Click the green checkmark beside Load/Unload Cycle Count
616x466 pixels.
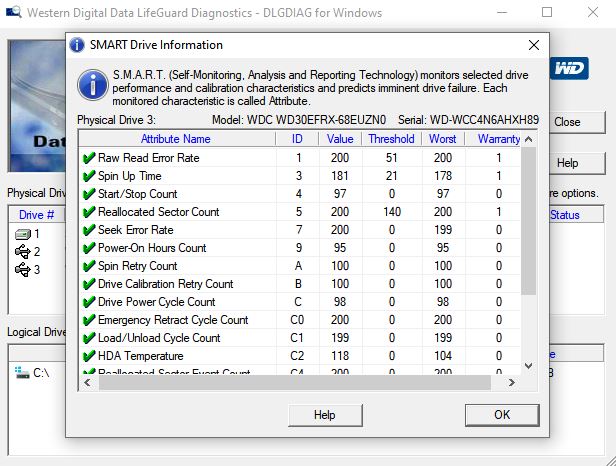click(x=89, y=338)
